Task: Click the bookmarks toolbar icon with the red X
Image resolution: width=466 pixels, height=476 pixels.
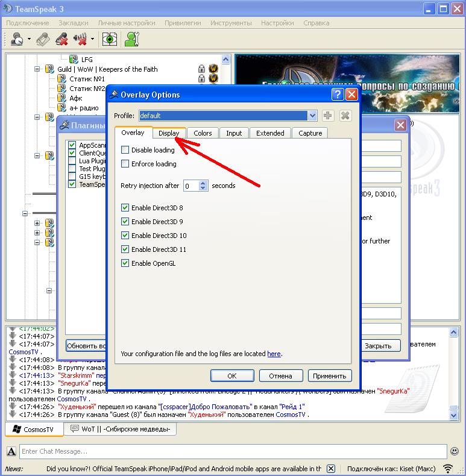Action: pos(61,39)
